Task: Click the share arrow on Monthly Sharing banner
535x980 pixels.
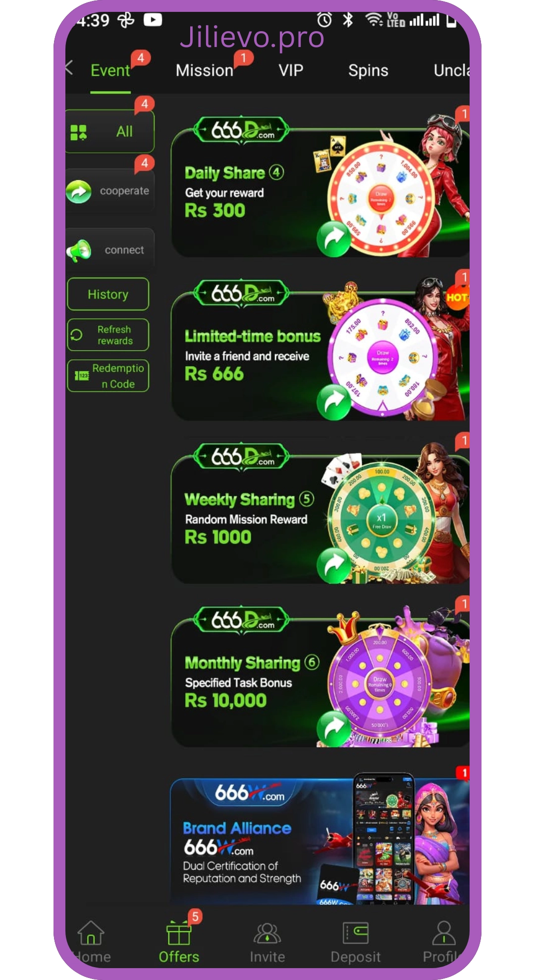Action: tap(334, 729)
